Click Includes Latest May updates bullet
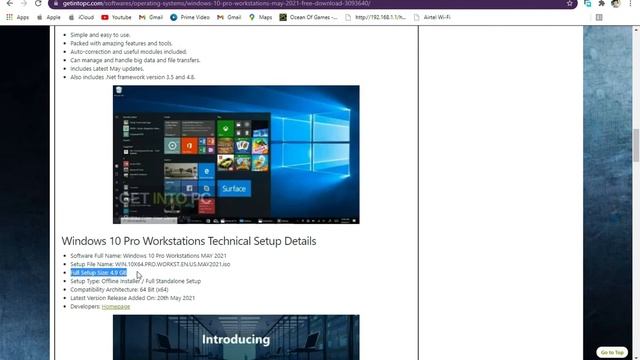 107,69
